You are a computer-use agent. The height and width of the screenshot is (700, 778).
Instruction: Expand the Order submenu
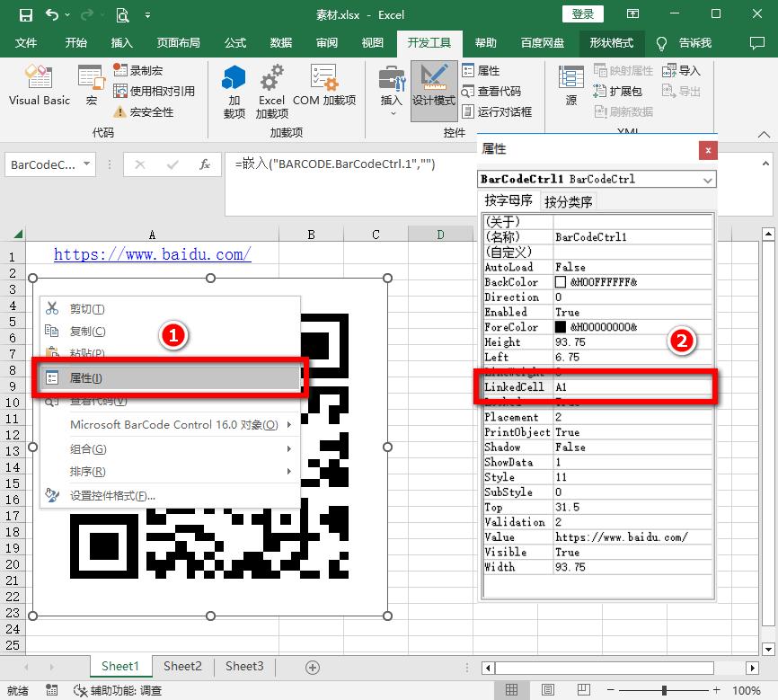170,471
